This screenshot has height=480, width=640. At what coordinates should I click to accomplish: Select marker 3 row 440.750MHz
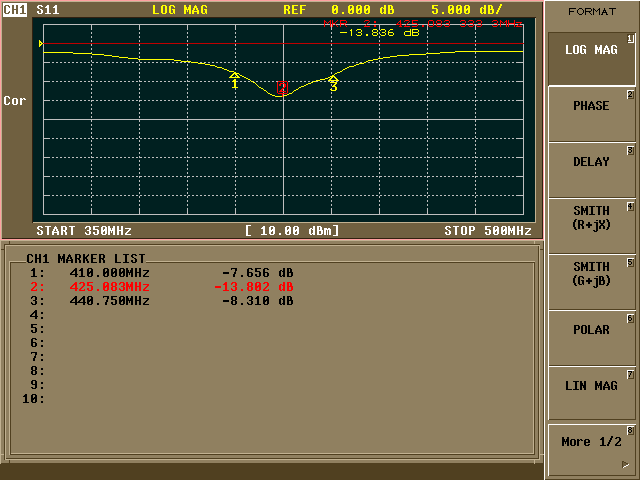point(162,301)
